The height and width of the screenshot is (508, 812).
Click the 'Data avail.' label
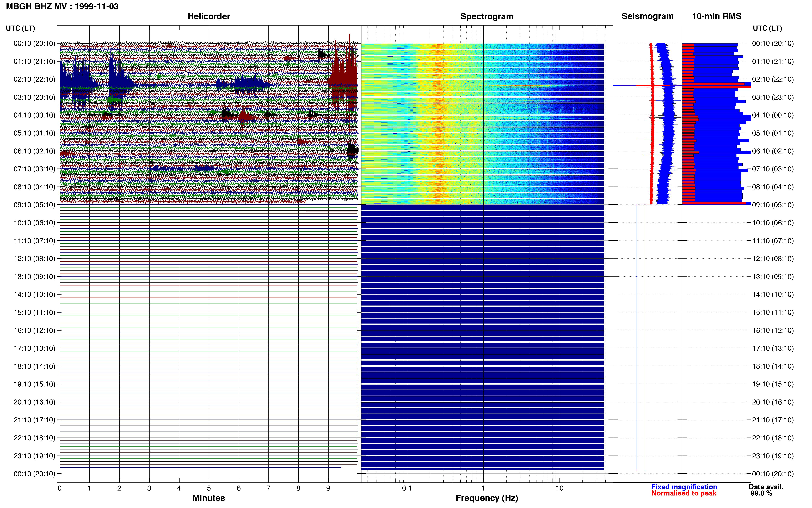pyautogui.click(x=766, y=487)
